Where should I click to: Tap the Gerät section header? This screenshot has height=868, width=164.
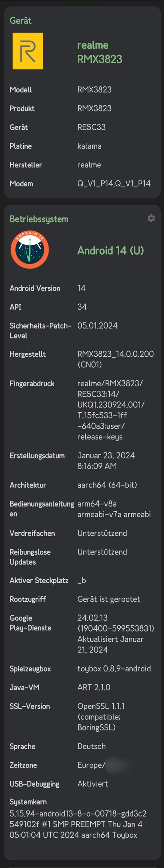(x=20, y=20)
